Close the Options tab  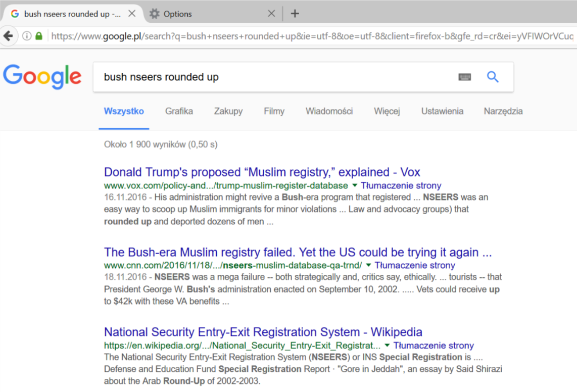271,14
